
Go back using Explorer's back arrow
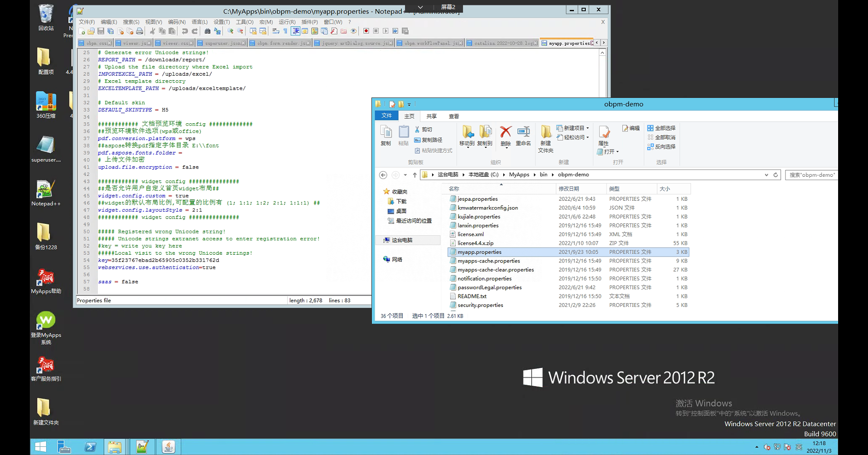[383, 175]
